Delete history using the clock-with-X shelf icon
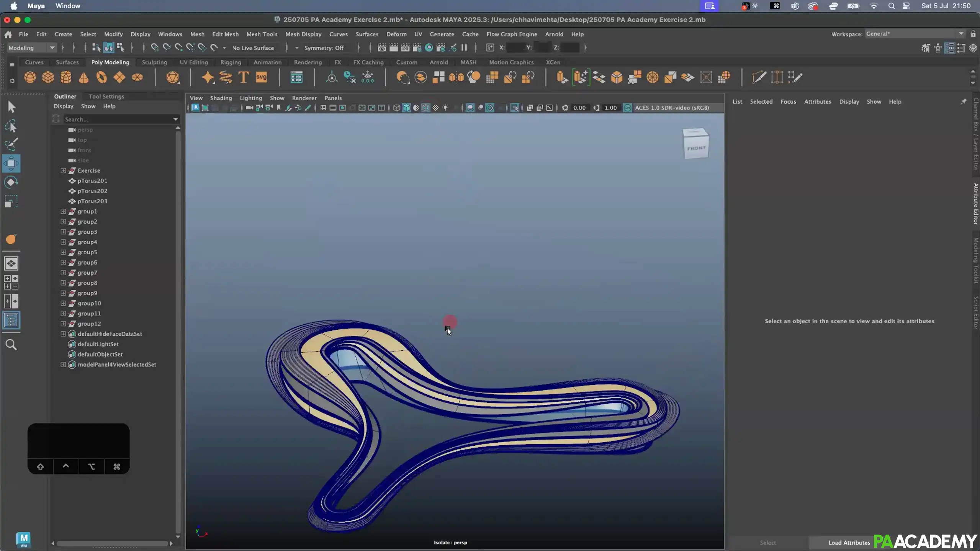The height and width of the screenshot is (551, 980). click(x=349, y=77)
